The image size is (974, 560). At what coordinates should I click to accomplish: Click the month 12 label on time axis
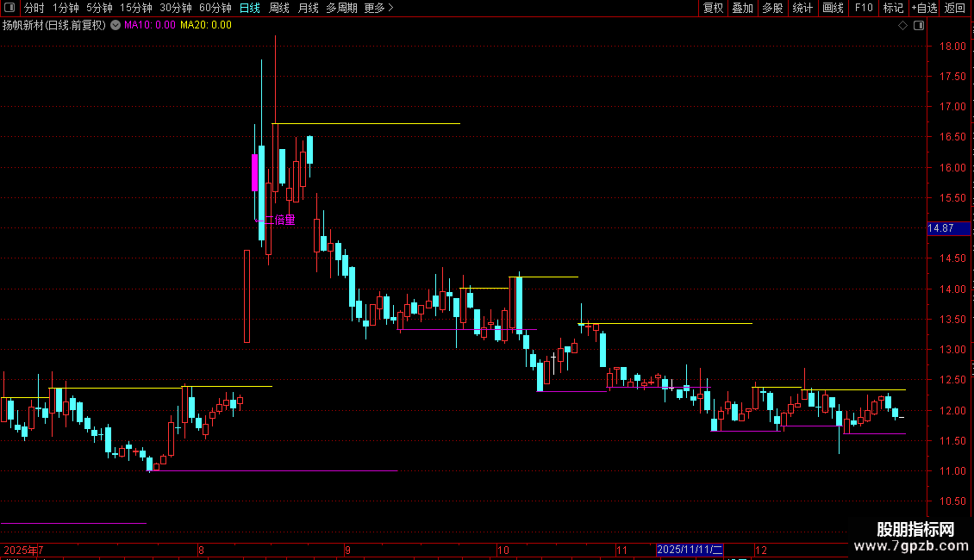(761, 550)
